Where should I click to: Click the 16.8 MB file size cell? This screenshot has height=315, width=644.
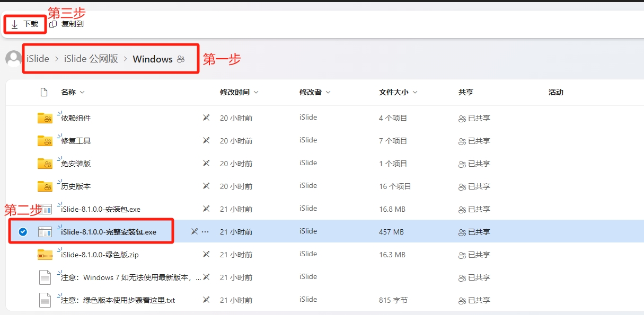[392, 209]
